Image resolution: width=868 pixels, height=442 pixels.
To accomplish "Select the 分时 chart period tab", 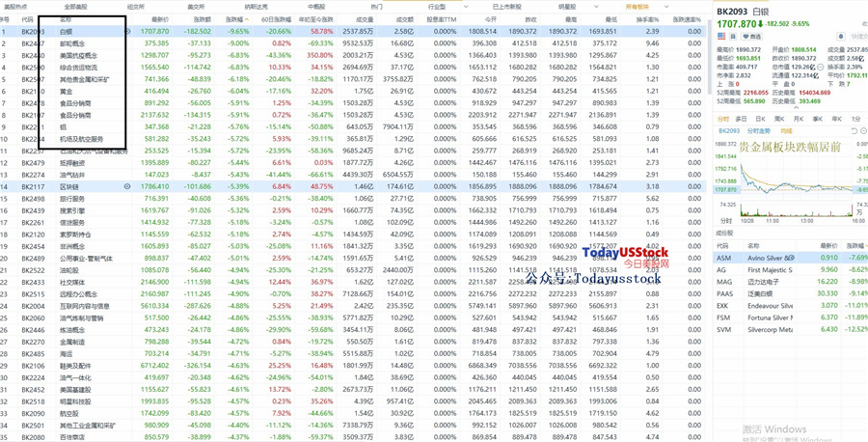I will coord(723,119).
